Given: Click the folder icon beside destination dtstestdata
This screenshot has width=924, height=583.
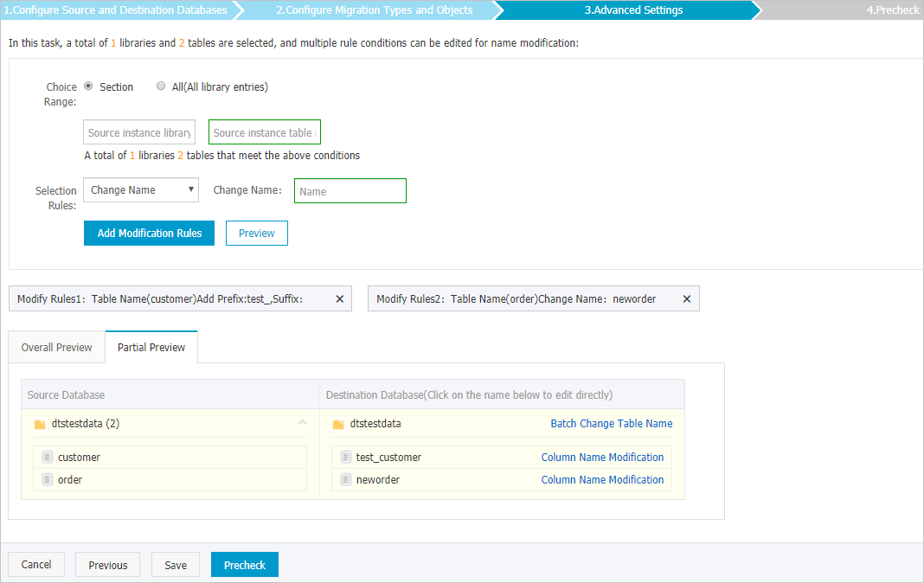Looking at the screenshot, I should click(x=337, y=423).
